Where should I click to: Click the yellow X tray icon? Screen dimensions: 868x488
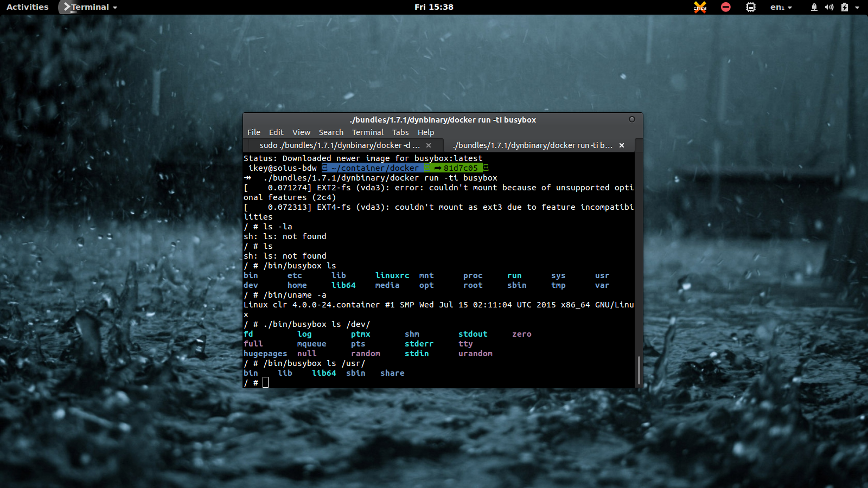(x=700, y=7)
